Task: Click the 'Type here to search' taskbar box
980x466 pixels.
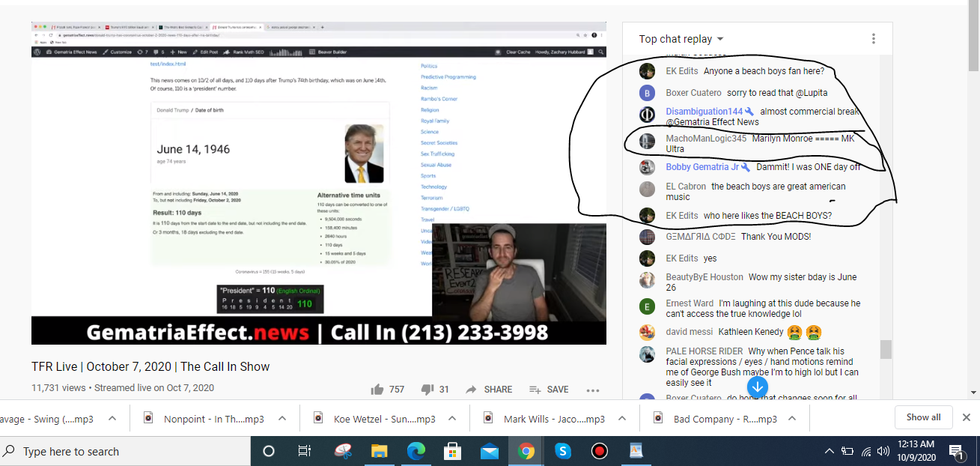Action: click(125, 451)
